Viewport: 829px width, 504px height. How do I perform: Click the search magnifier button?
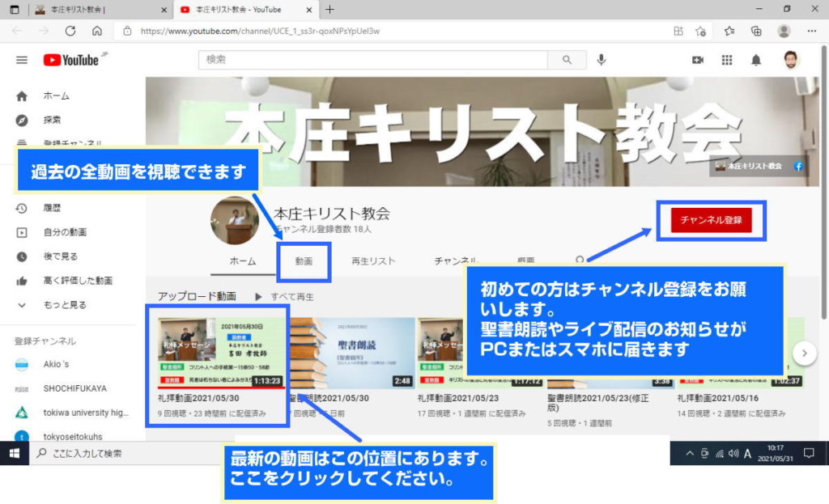[x=567, y=60]
